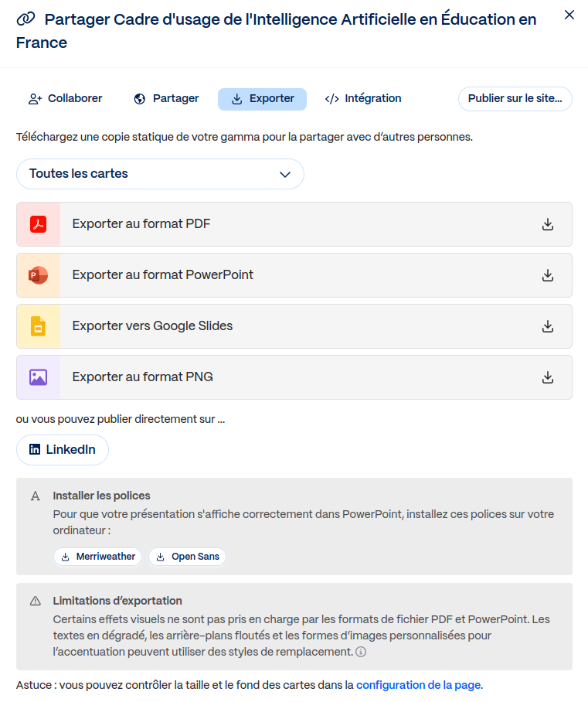
Task: Switch to the Collaborer tab
Action: (66, 99)
